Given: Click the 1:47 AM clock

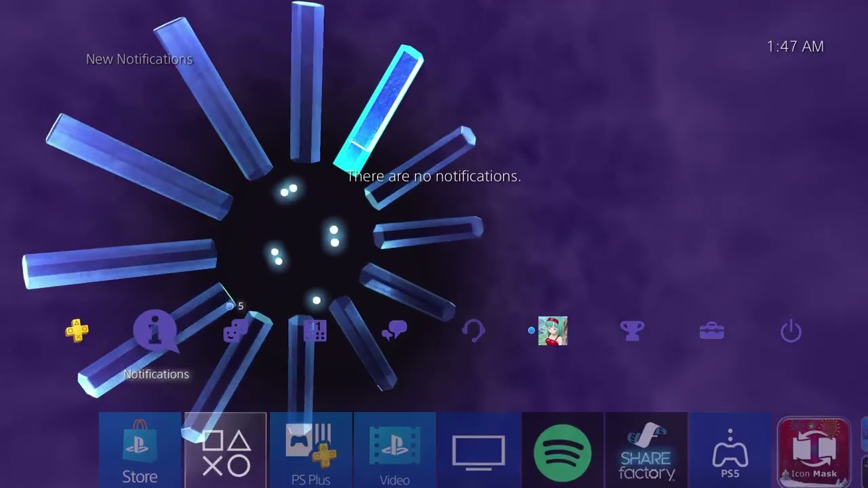Looking at the screenshot, I should click(x=795, y=46).
